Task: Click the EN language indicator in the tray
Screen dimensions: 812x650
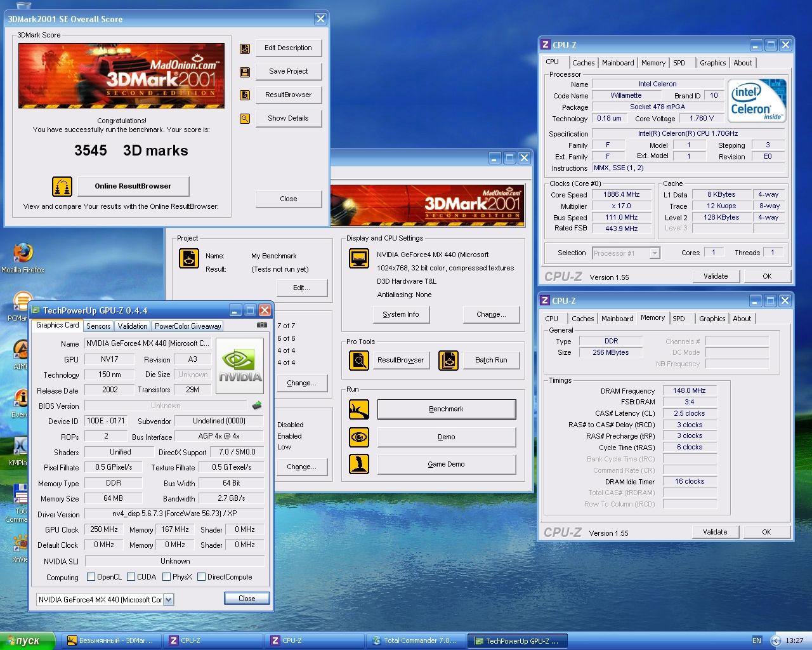Action: click(x=757, y=640)
